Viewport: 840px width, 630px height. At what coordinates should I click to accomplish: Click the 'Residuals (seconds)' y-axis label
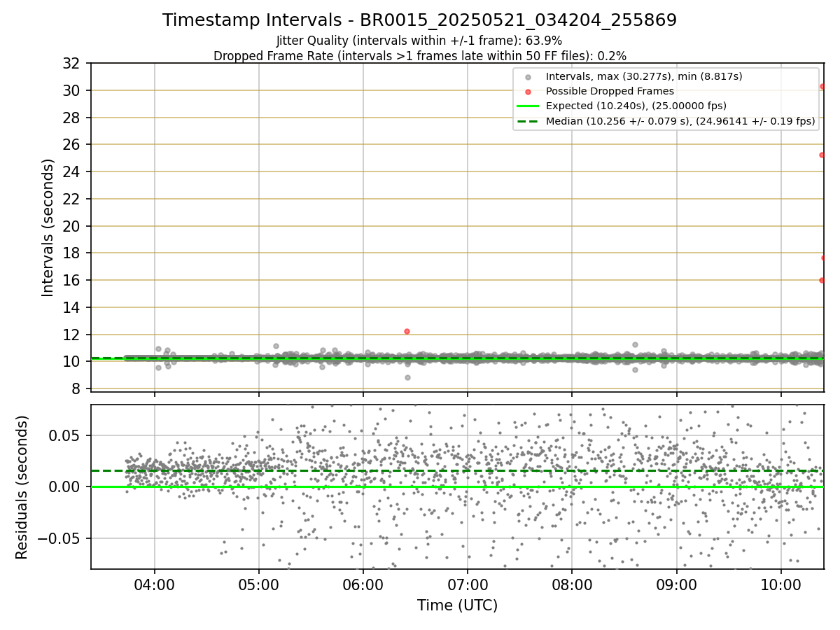click(x=22, y=487)
